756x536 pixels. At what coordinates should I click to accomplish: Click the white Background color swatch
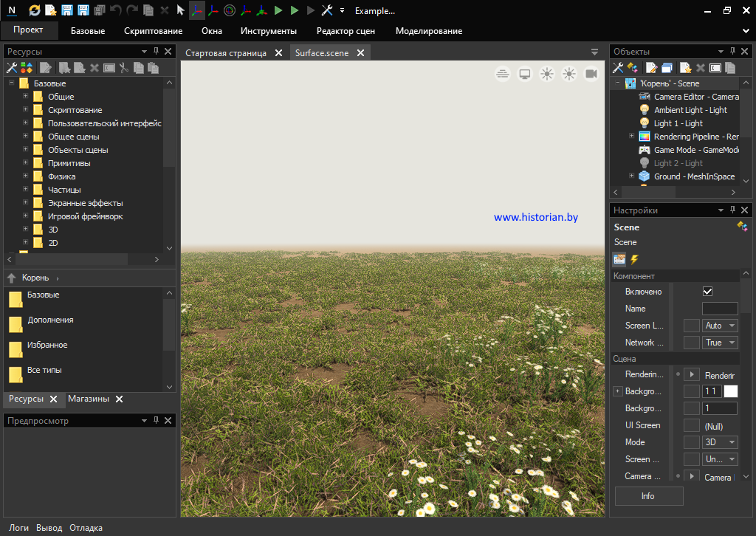[x=730, y=391]
